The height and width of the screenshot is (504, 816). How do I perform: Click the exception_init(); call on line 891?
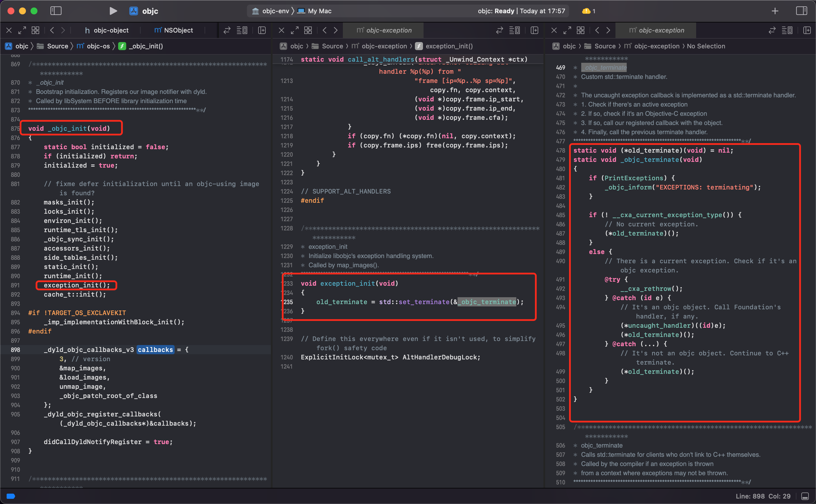[x=77, y=285]
